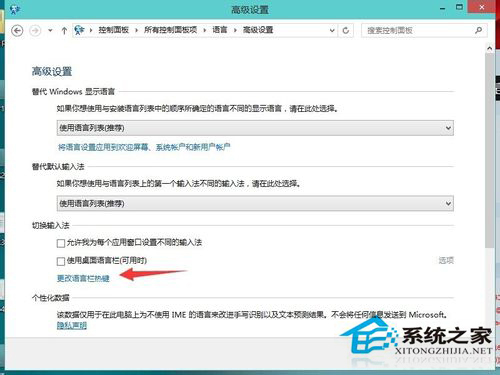The image size is (500, 375).
Task: Minimize the 高级设置 window
Action: tap(442, 8)
